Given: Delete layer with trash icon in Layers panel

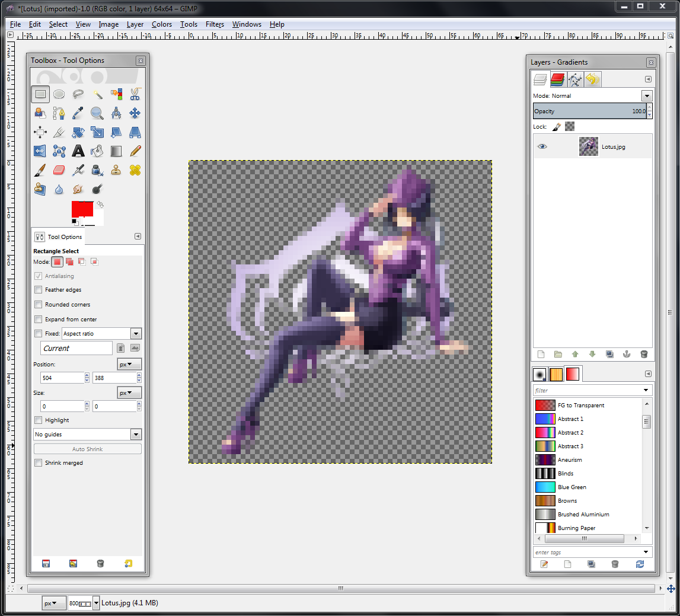Looking at the screenshot, I should 644,355.
